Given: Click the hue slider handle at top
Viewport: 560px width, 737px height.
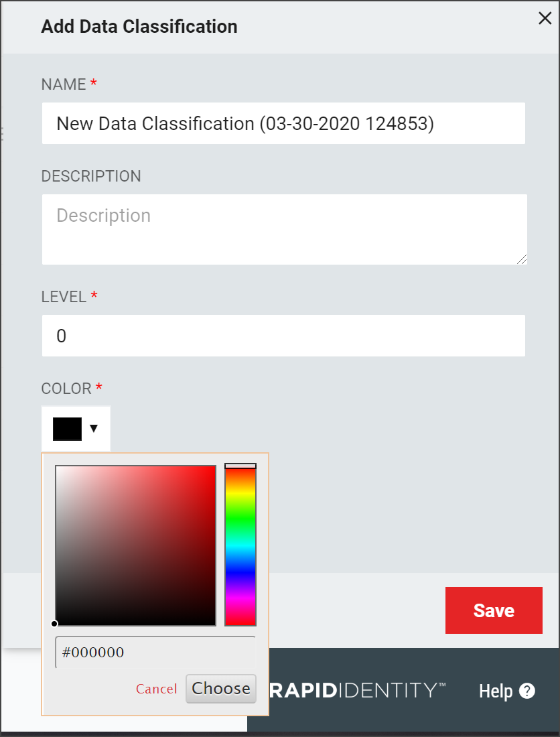Looking at the screenshot, I should pyautogui.click(x=240, y=466).
